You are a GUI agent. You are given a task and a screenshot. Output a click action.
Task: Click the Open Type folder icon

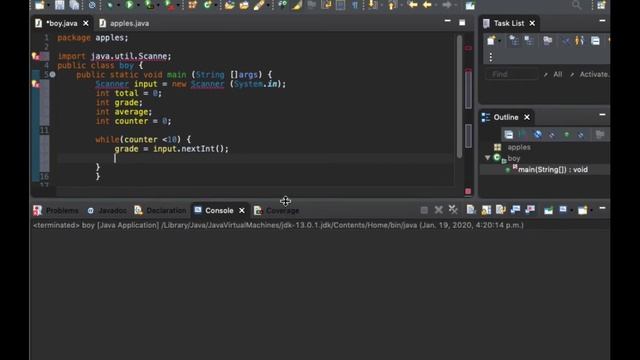[x=229, y=5]
